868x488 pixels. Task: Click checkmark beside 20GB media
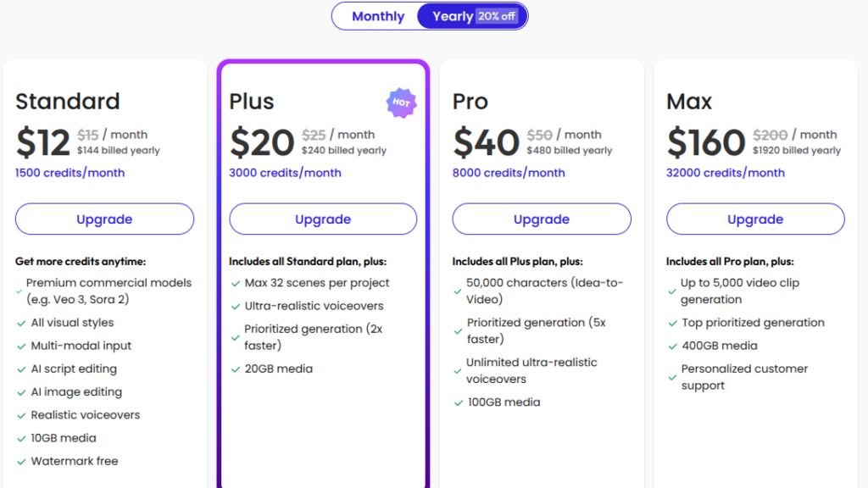click(x=235, y=369)
